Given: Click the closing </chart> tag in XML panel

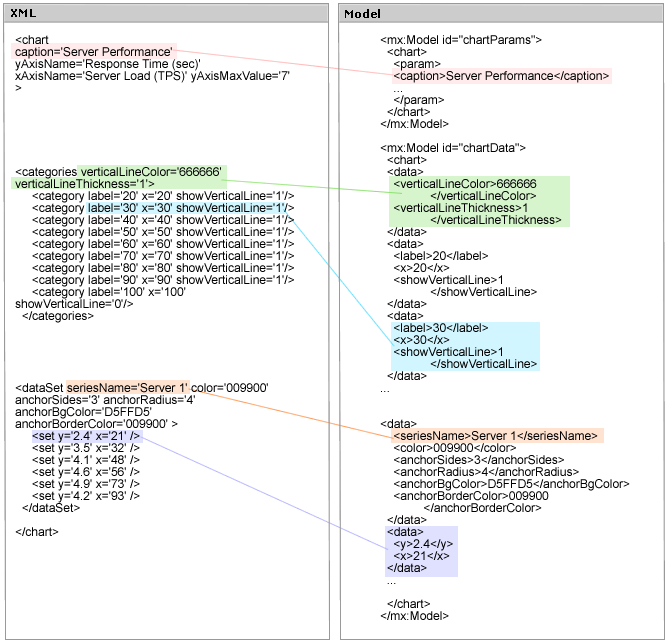Looking at the screenshot, I should [x=37, y=531].
